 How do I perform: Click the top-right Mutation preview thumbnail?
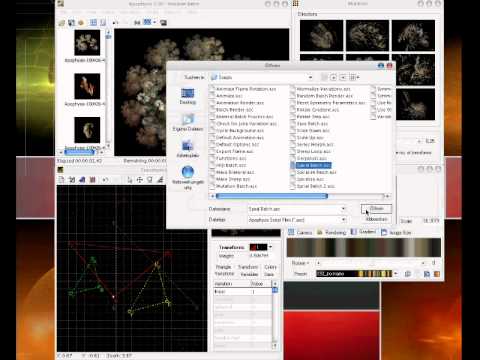[x=413, y=35]
